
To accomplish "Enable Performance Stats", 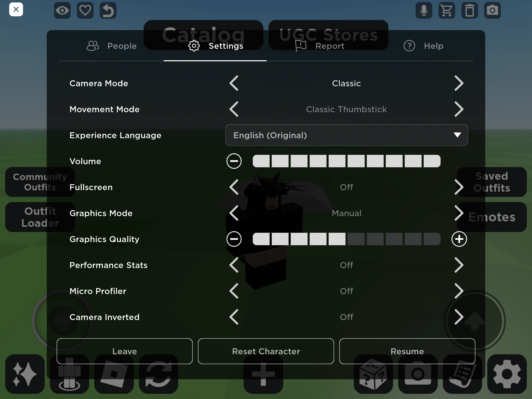I will [x=460, y=265].
